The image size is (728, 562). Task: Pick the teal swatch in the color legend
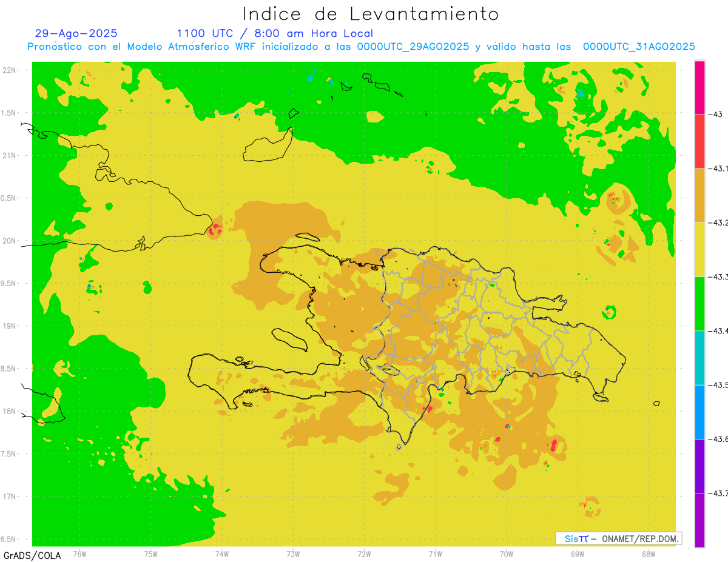(699, 358)
